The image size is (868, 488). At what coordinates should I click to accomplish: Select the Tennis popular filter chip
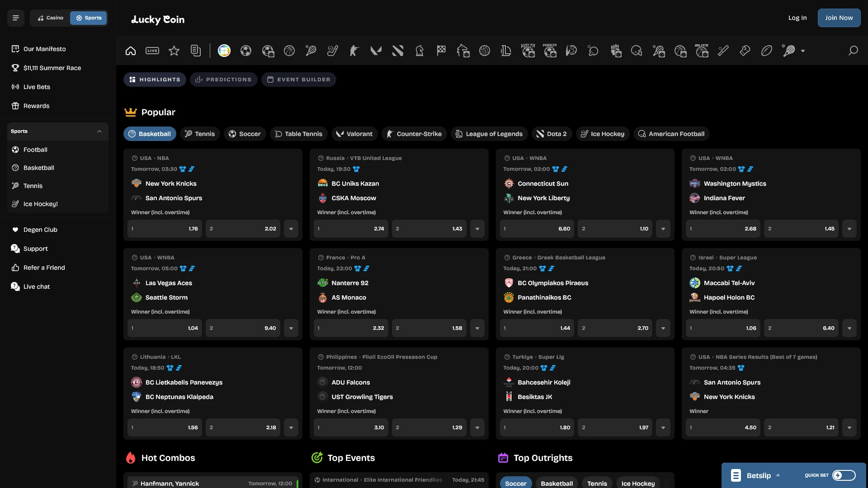pyautogui.click(x=200, y=134)
